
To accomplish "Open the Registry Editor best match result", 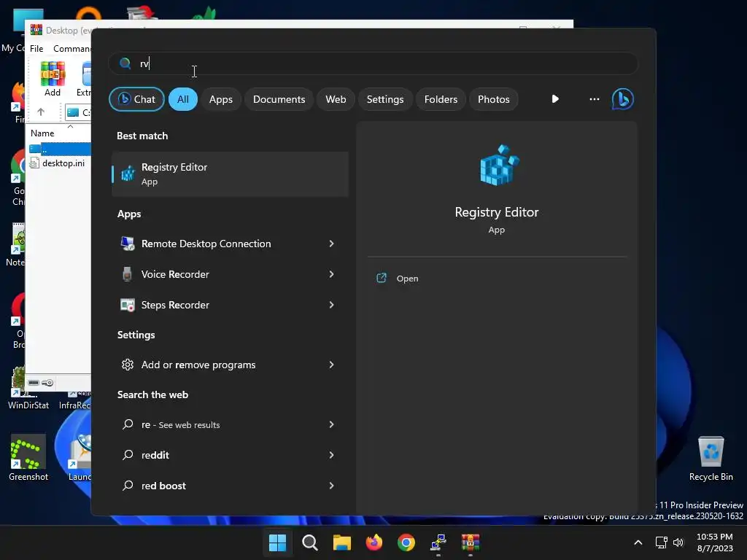I will click(x=230, y=174).
